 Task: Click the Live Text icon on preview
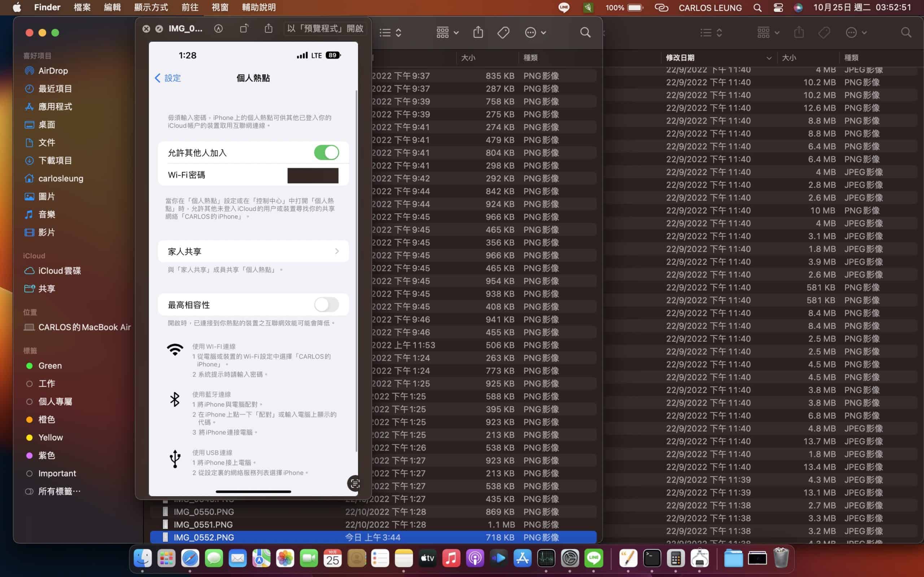(355, 484)
